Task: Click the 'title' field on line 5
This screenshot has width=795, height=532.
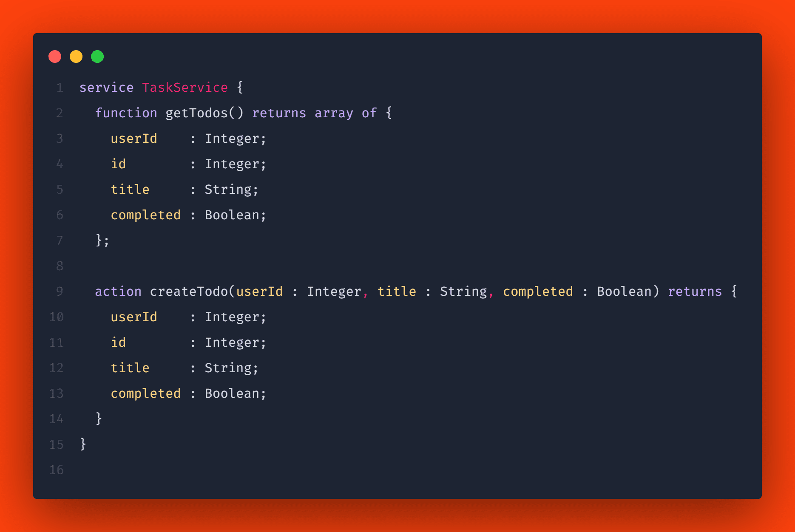Action: tap(130, 190)
